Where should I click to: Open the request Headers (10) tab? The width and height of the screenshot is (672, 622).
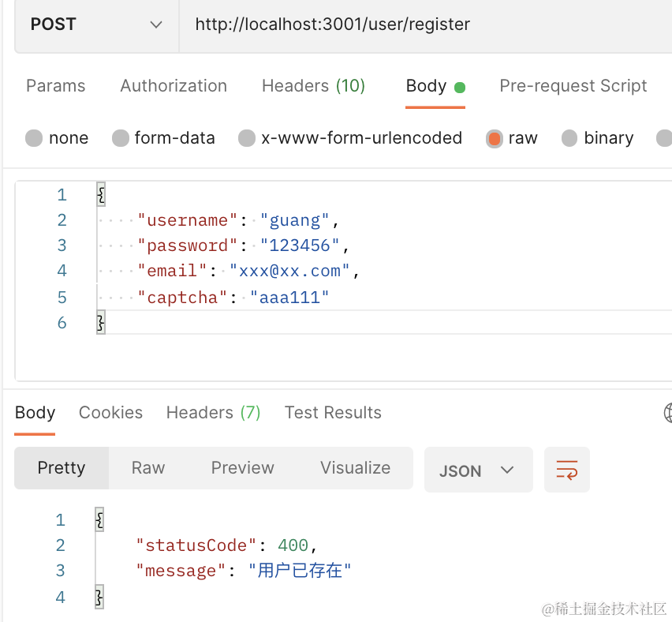point(313,86)
